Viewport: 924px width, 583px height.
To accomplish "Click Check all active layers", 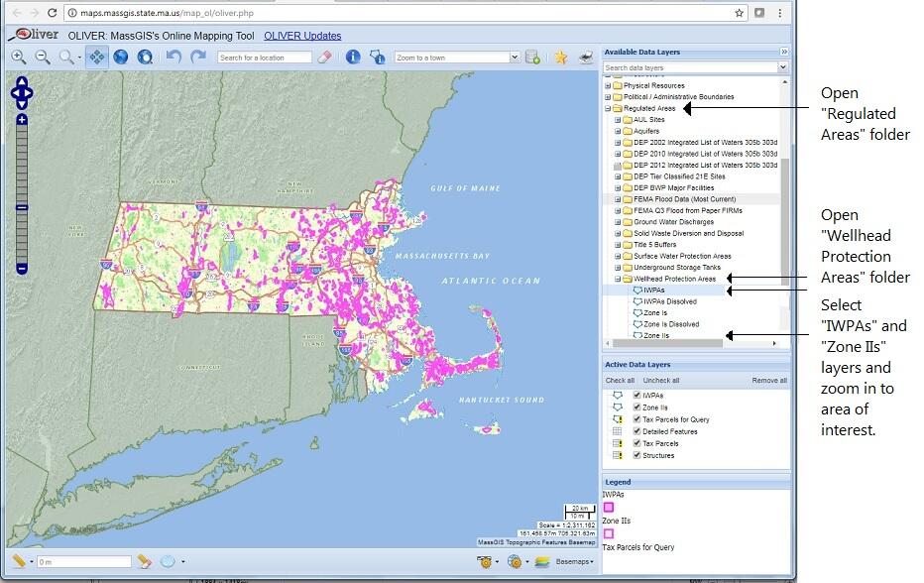I will 620,380.
